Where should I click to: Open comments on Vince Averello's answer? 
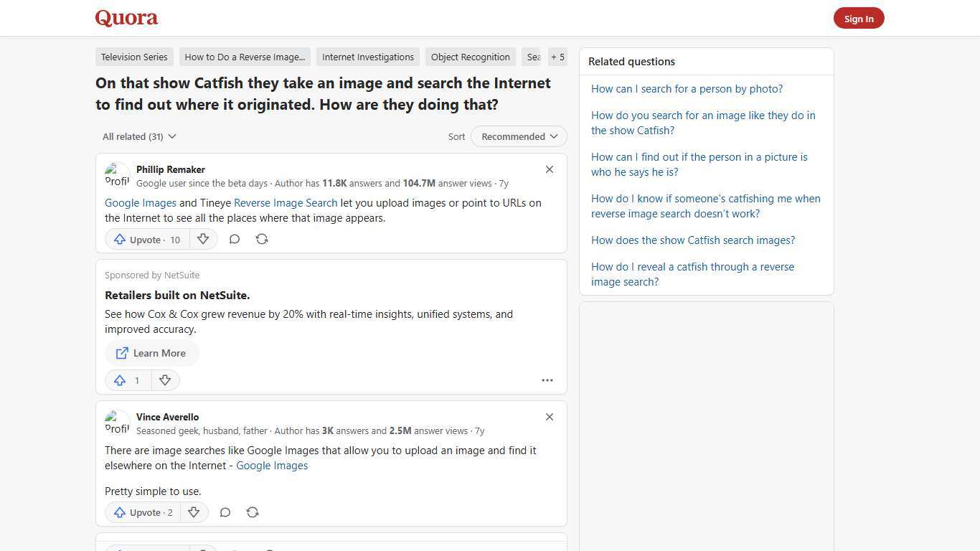point(225,512)
